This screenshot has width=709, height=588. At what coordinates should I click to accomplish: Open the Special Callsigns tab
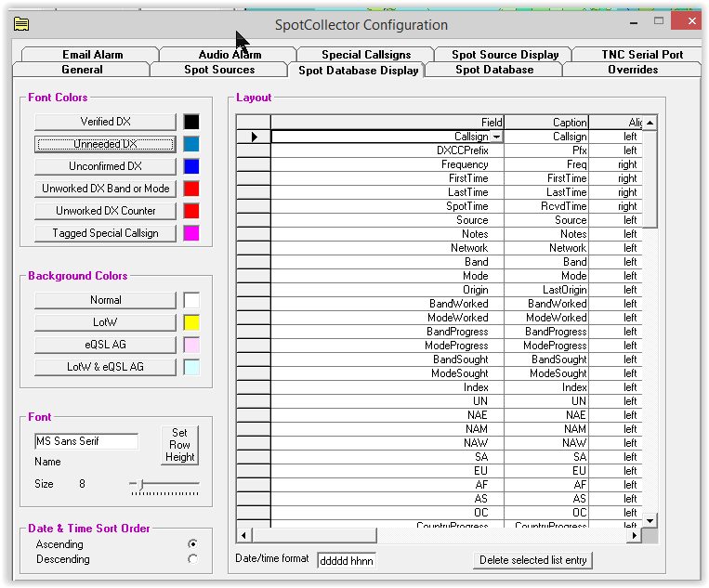[x=366, y=54]
